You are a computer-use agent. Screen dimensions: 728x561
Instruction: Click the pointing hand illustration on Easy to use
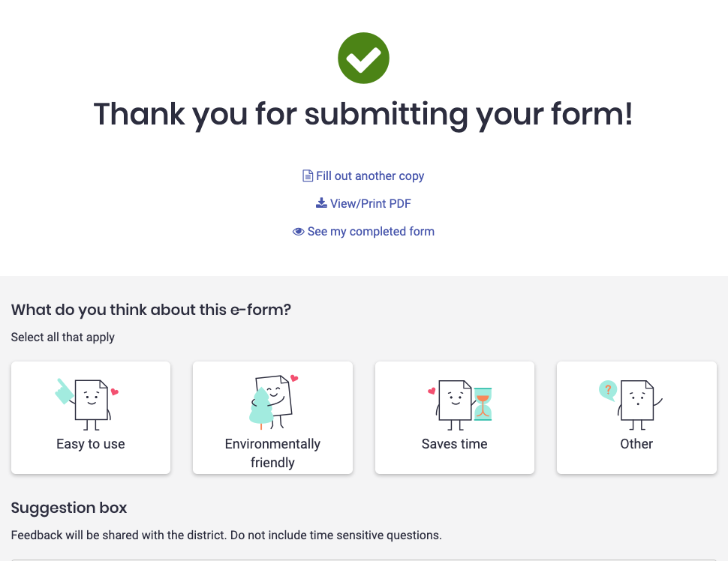pyautogui.click(x=64, y=391)
